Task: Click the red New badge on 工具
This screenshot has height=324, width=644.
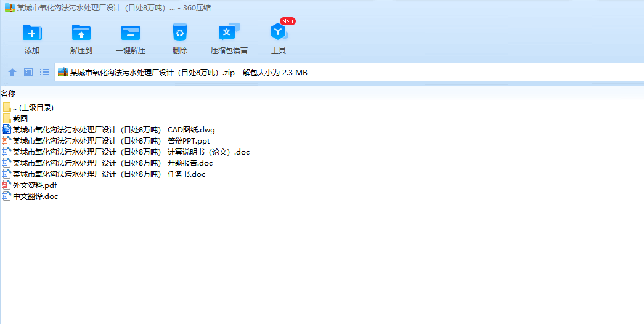Action: (x=288, y=21)
